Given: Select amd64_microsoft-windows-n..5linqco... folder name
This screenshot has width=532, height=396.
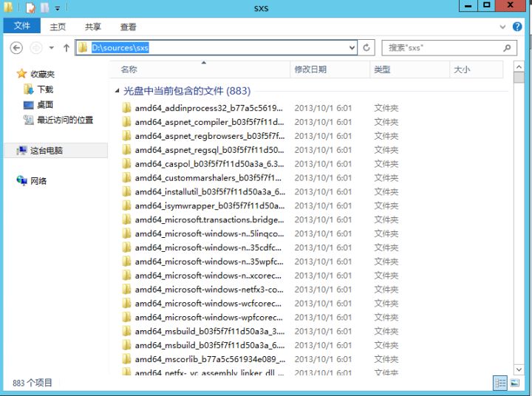Looking at the screenshot, I should click(209, 233).
